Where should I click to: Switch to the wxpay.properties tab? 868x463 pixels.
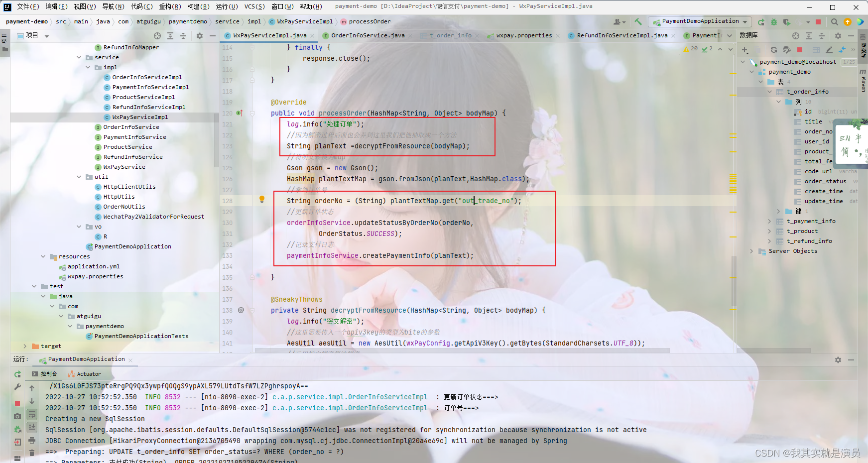click(x=524, y=35)
